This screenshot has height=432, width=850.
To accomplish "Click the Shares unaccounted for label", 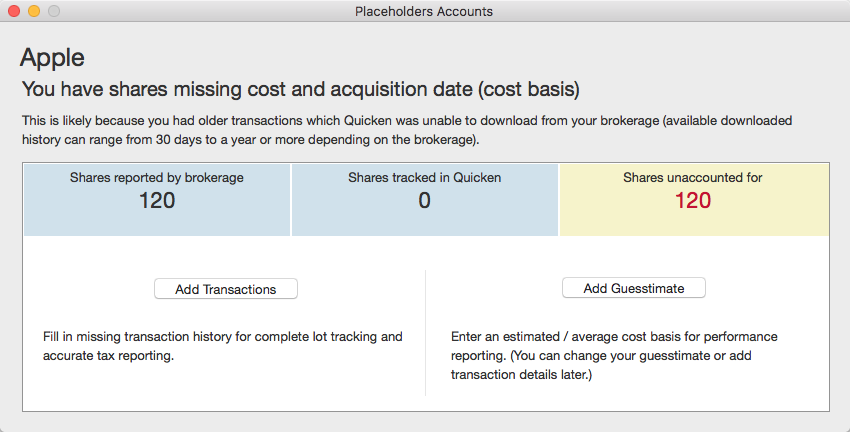I will click(693, 178).
